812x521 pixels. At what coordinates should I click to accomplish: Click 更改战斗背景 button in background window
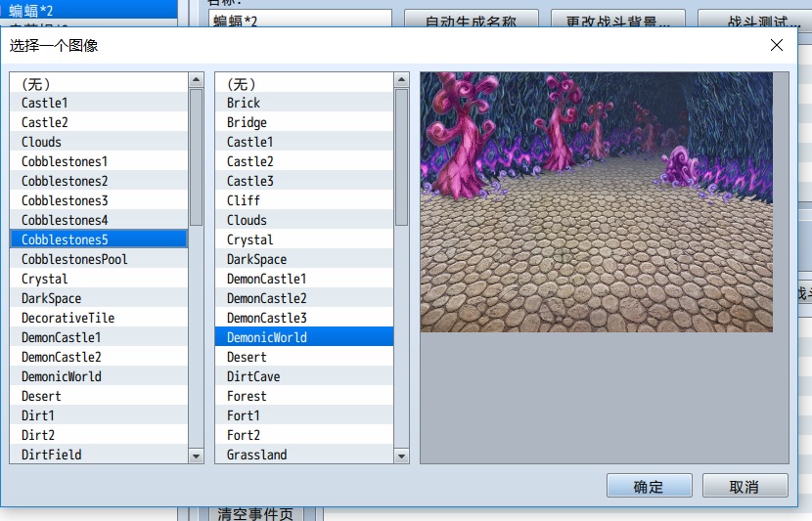[x=618, y=19]
